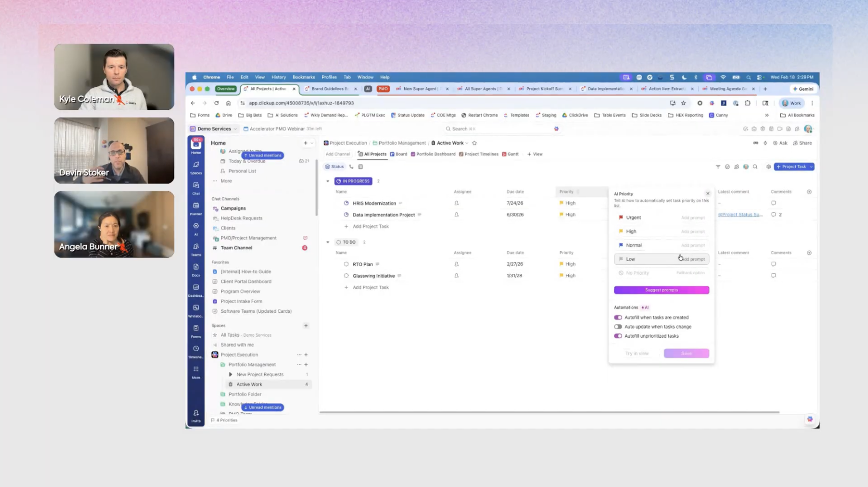Open Home in the ClickUp sidebar
Screen dimensions: 868x487
196,146
